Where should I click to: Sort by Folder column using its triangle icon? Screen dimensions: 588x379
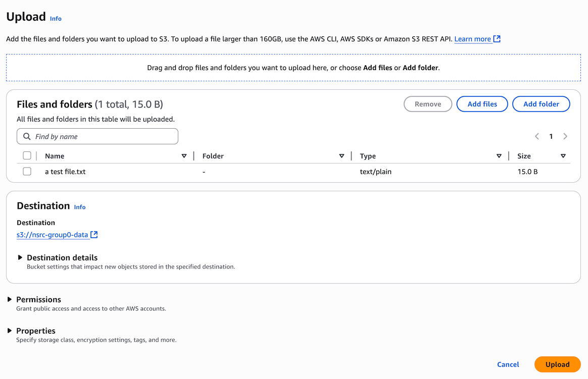[341, 156]
